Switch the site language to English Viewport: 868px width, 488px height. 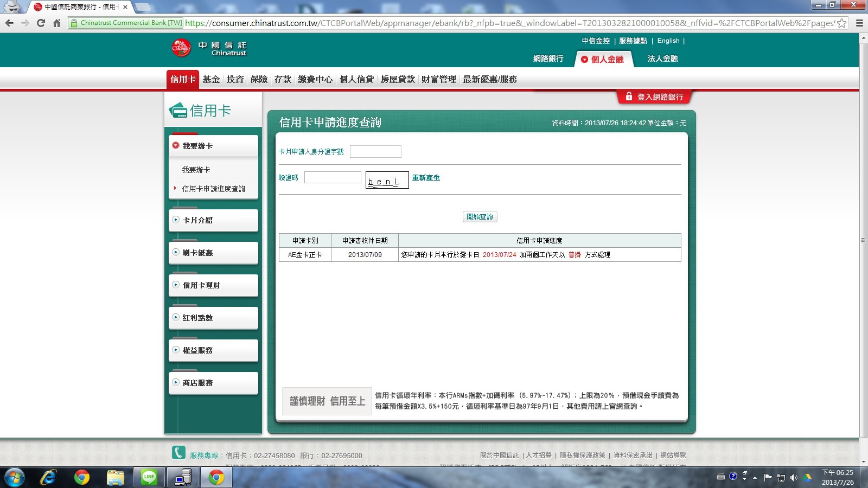click(x=668, y=41)
